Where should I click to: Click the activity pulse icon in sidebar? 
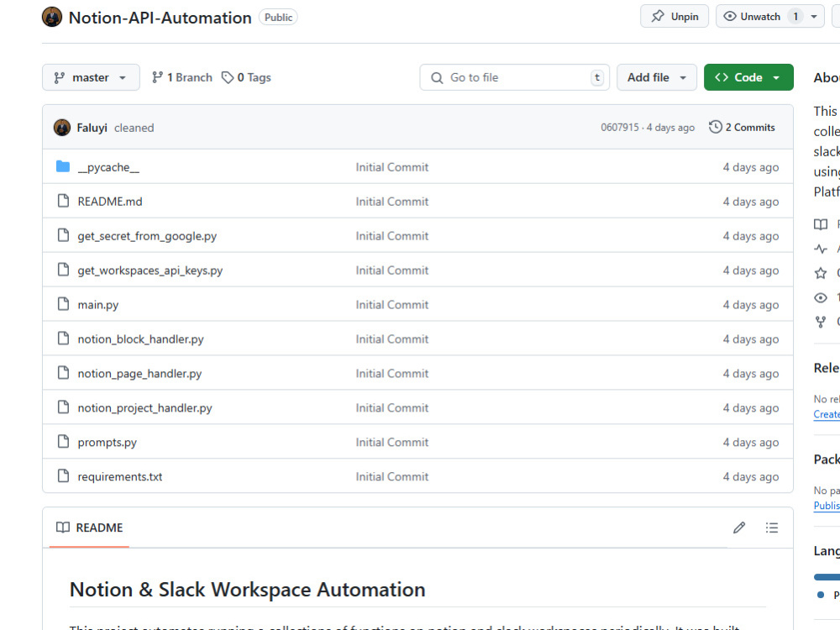(821, 249)
